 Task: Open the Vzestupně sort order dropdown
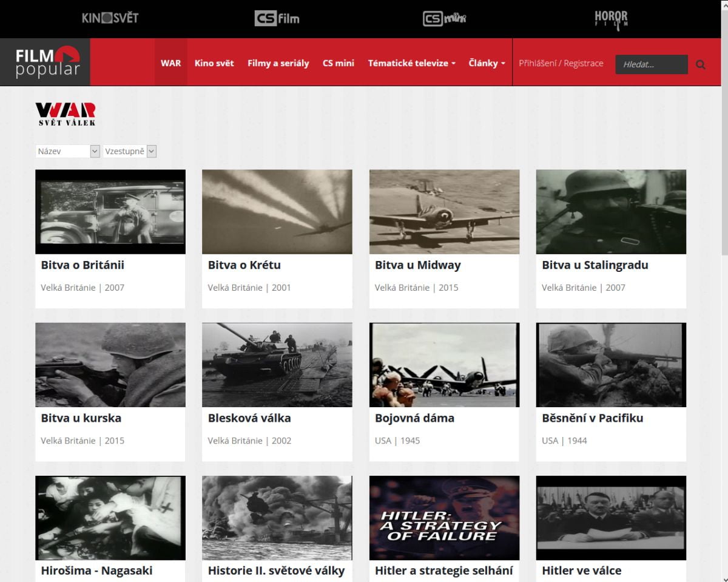(x=130, y=151)
